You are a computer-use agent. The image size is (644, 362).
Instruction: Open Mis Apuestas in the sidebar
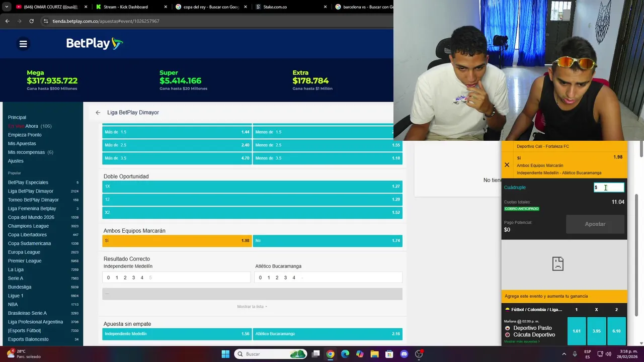point(22,143)
